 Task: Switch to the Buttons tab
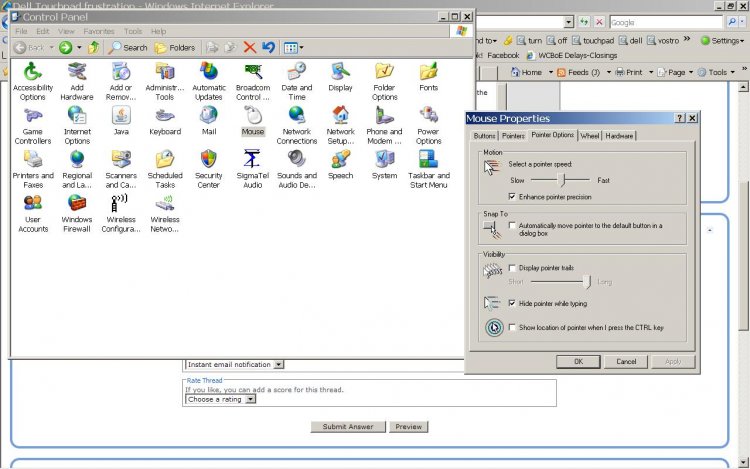(x=484, y=136)
